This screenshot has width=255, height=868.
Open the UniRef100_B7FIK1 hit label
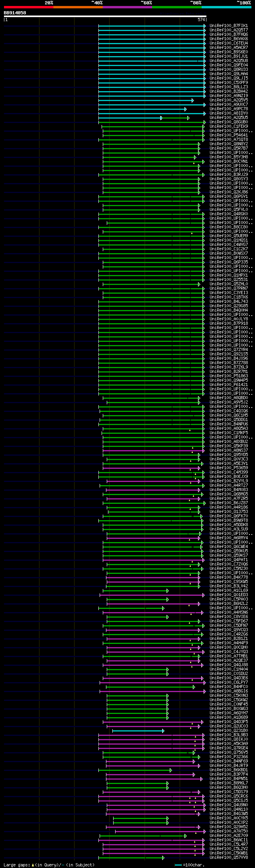pos(229,25)
